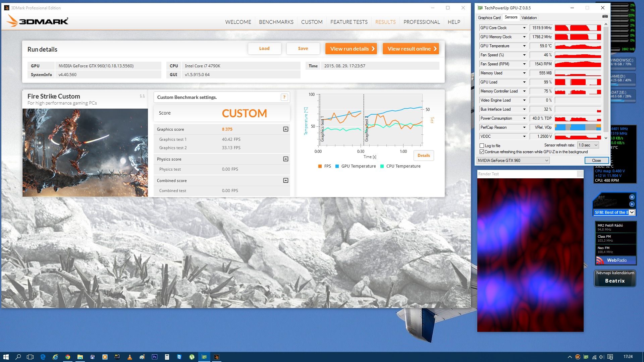Toggle the FPS legend color swatch
This screenshot has width=644, height=362.
click(x=320, y=166)
